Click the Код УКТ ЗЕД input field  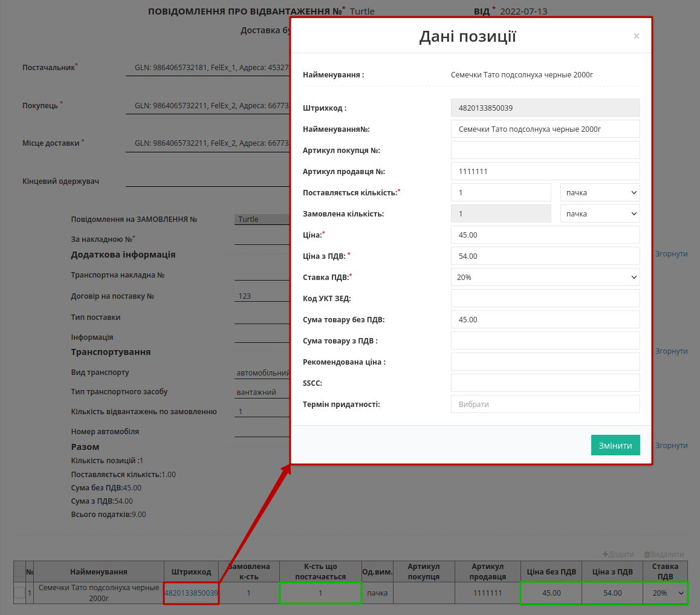tap(545, 298)
